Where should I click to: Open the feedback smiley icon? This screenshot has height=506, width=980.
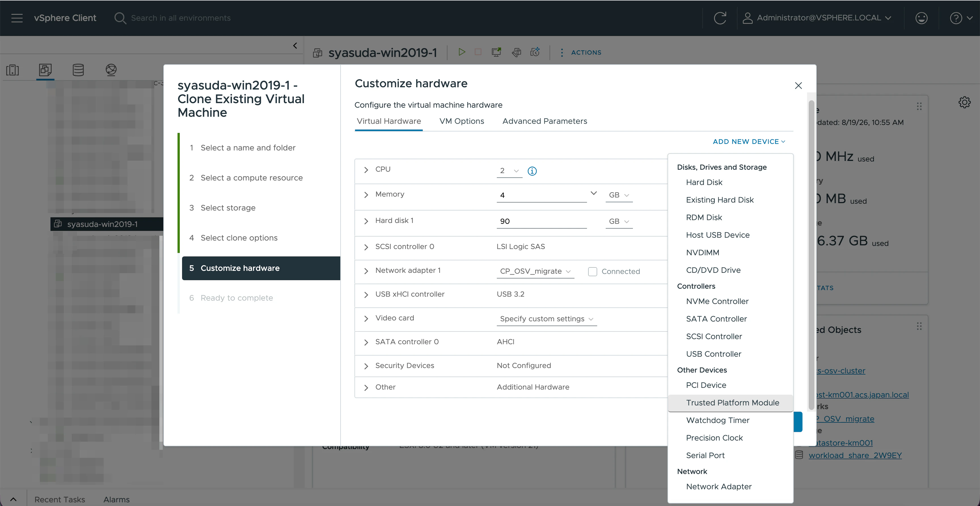[x=921, y=18]
